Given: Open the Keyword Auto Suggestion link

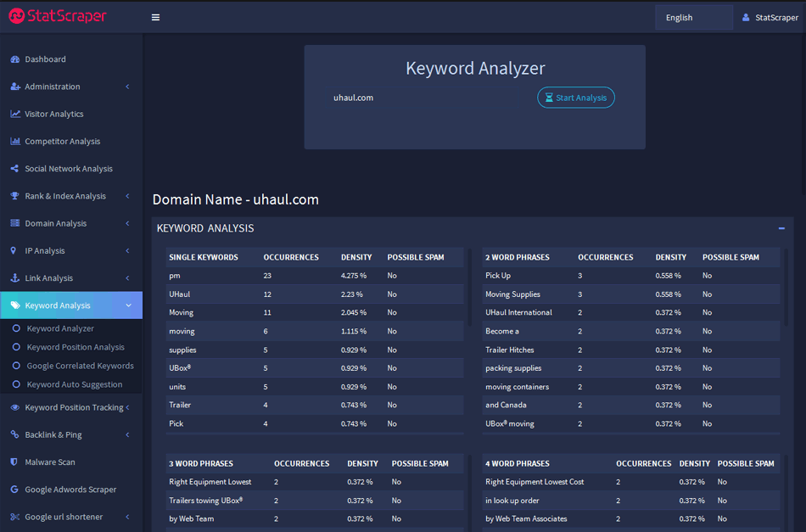Looking at the screenshot, I should pyautogui.click(x=75, y=384).
